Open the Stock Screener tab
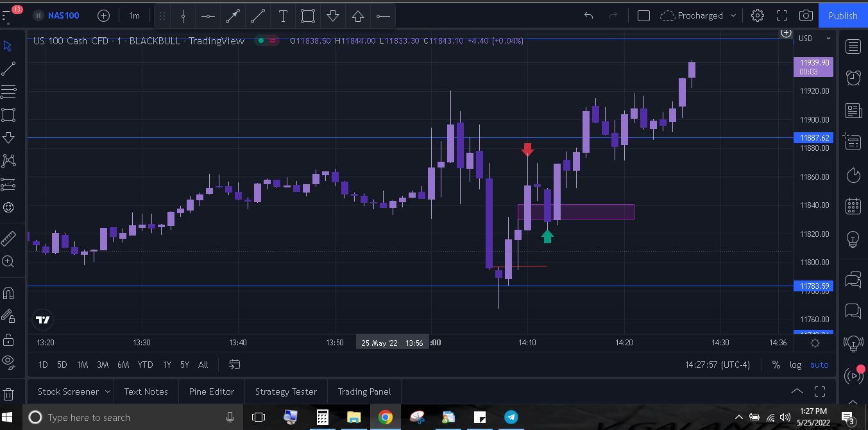The height and width of the screenshot is (430, 868). (68, 391)
